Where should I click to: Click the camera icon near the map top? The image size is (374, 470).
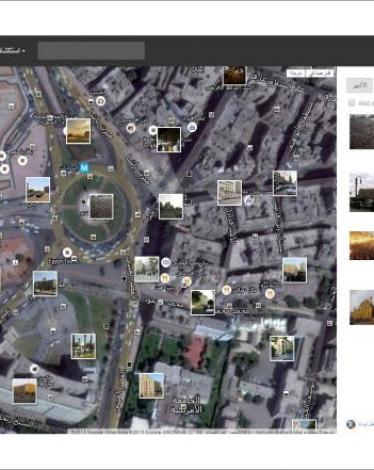tap(101, 101)
